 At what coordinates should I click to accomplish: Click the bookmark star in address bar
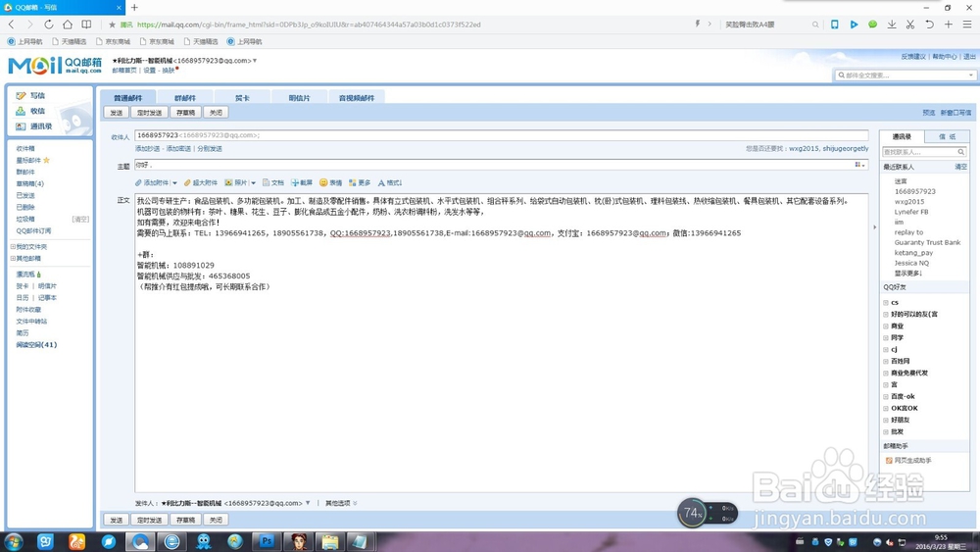(x=112, y=25)
